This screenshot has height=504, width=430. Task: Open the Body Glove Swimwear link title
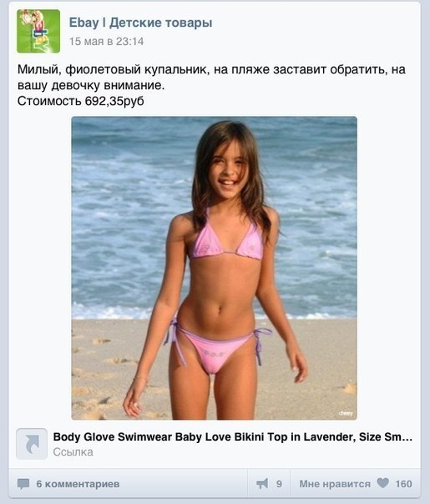(x=232, y=436)
